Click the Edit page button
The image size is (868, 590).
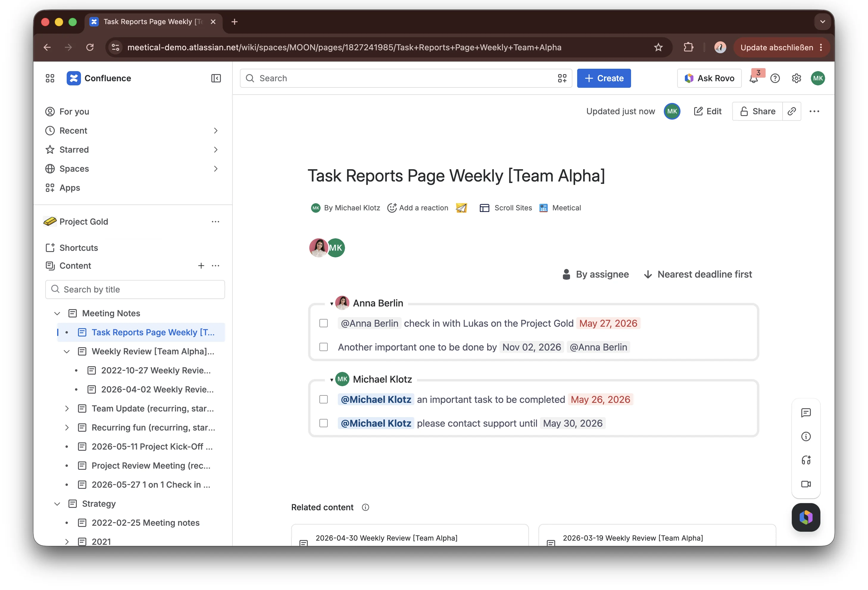coord(707,111)
